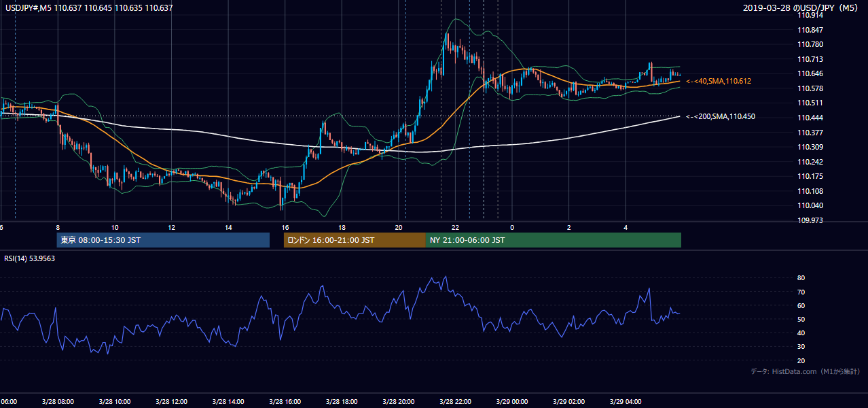This screenshot has height=408, width=868.
Task: Click hour label 16 under the price chart
Action: tap(285, 228)
